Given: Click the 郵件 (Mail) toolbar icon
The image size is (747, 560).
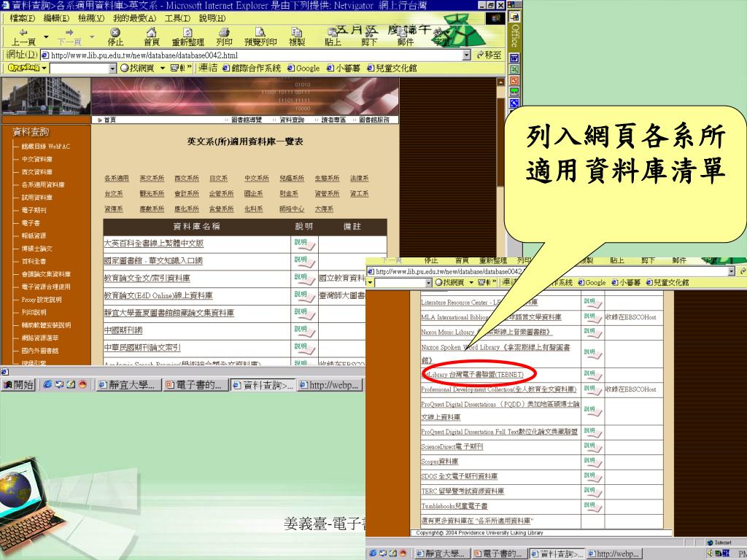Looking at the screenshot, I should tap(406, 36).
